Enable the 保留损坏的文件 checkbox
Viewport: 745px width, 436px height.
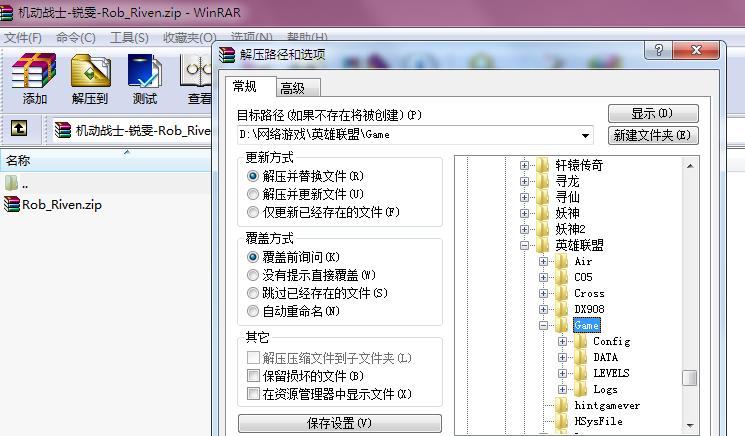pos(253,376)
